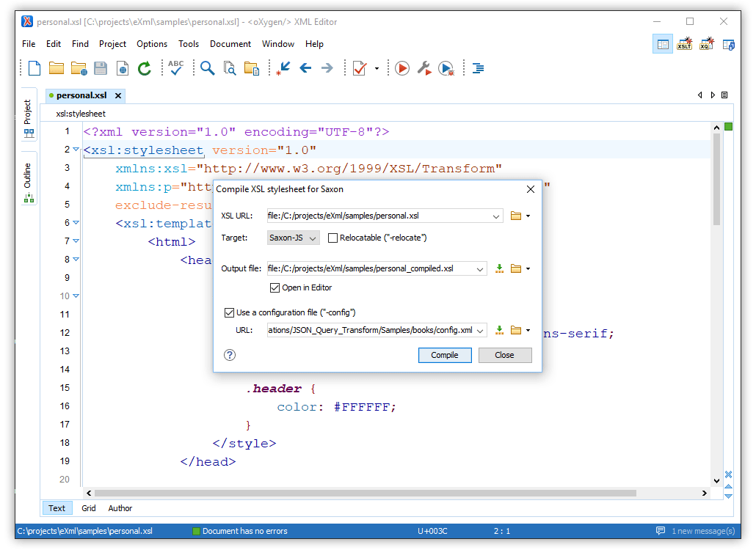Click the Reload green arrow icon
This screenshot has width=756, height=550.
pos(144,68)
